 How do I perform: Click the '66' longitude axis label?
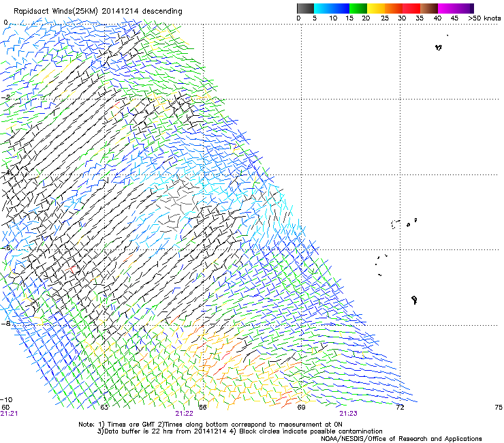click(202, 408)
